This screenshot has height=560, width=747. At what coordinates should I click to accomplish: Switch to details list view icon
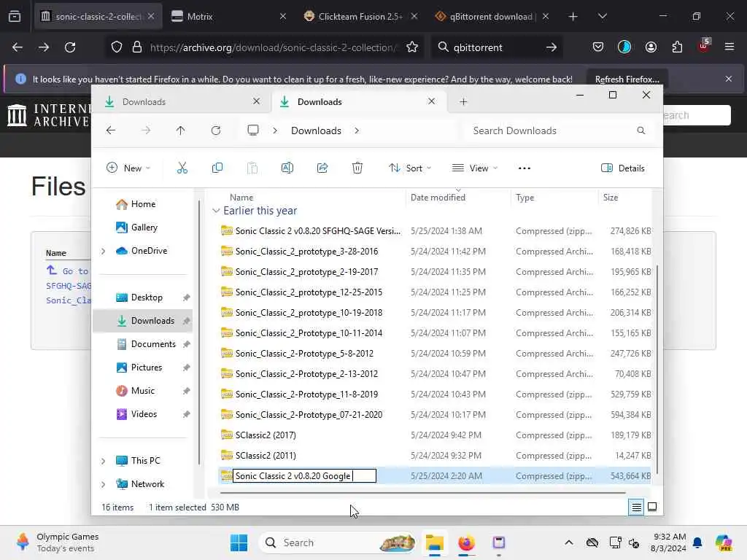pyautogui.click(x=636, y=507)
